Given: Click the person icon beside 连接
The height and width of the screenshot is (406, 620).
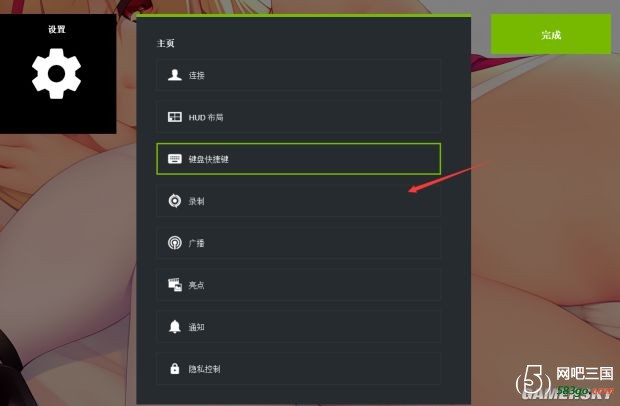Looking at the screenshot, I should click(174, 75).
